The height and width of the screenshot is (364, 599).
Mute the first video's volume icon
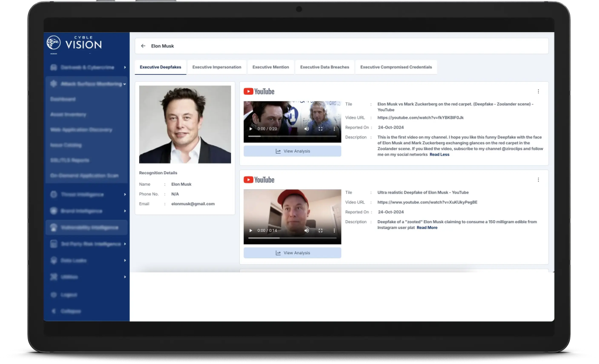[307, 129]
